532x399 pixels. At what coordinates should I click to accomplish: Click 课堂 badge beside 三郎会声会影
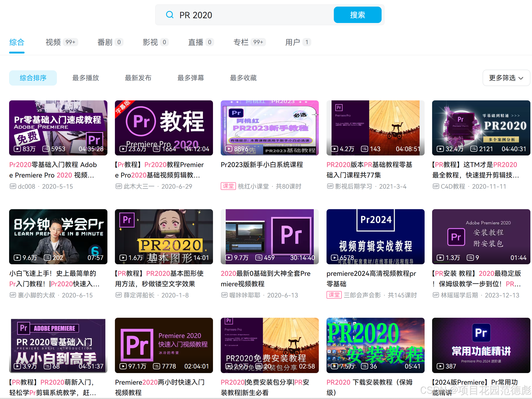click(334, 295)
